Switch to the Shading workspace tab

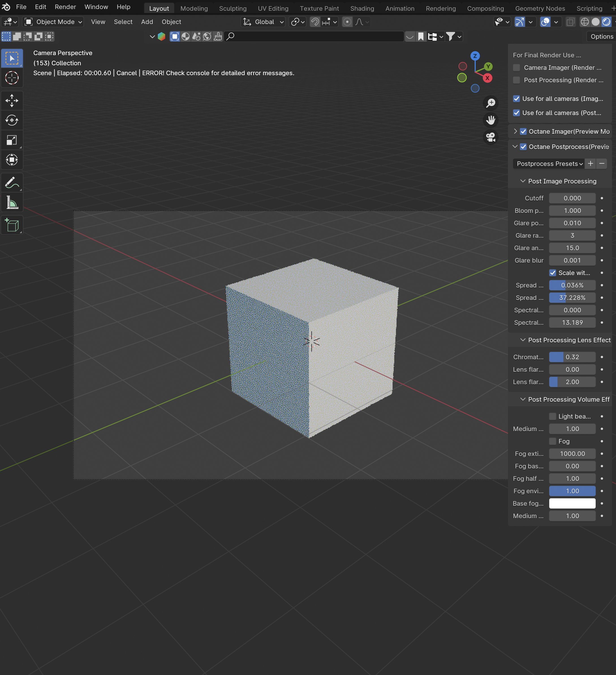362,8
